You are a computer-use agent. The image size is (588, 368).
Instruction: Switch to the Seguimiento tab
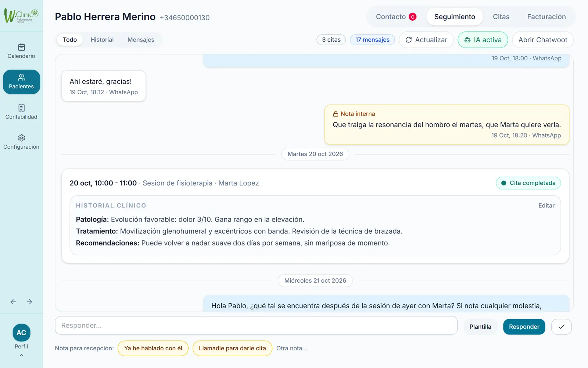pyautogui.click(x=455, y=17)
